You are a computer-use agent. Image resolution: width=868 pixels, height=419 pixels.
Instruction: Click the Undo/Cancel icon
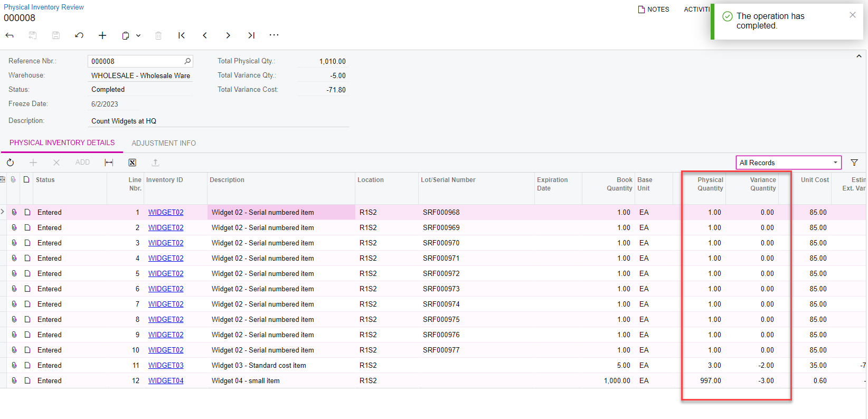79,35
